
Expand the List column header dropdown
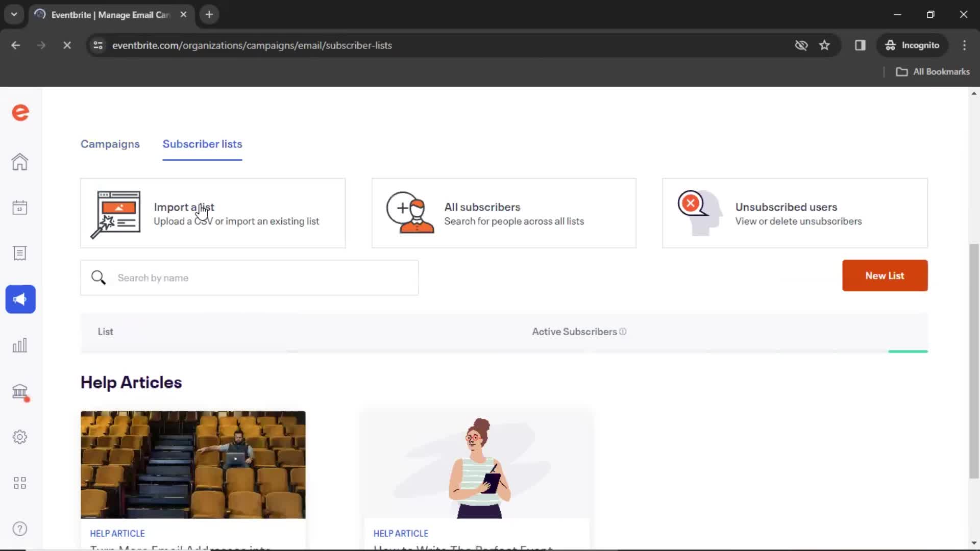[x=105, y=331]
